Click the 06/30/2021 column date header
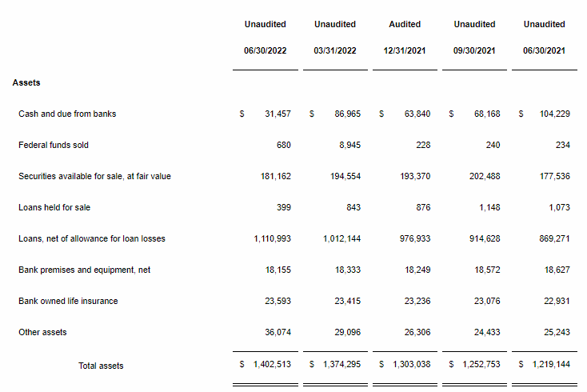The width and height of the screenshot is (587, 392). point(544,51)
